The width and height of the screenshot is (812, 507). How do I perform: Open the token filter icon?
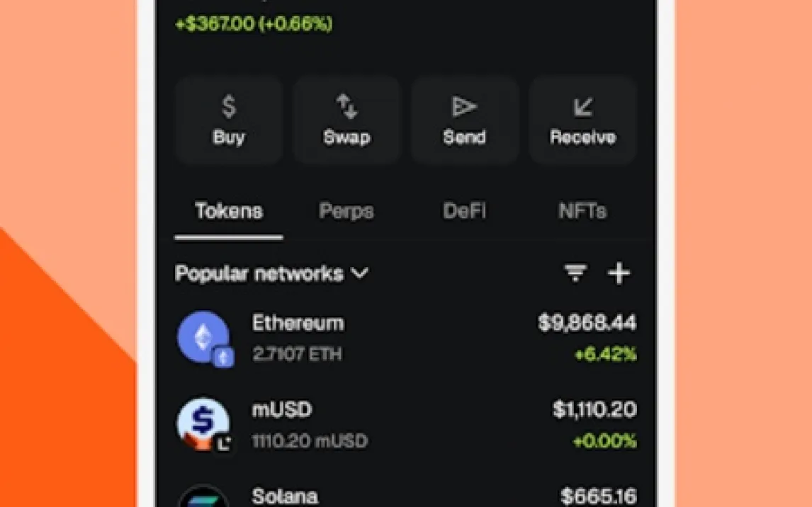point(575,273)
